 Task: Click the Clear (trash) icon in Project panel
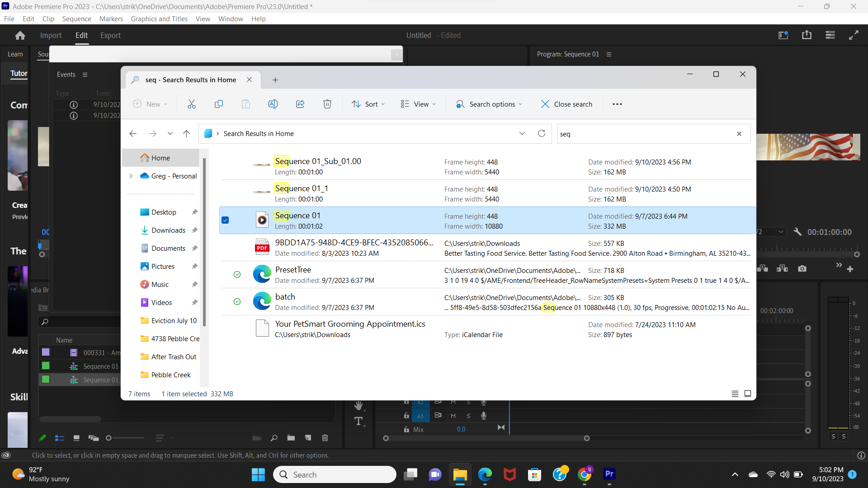[325, 438]
